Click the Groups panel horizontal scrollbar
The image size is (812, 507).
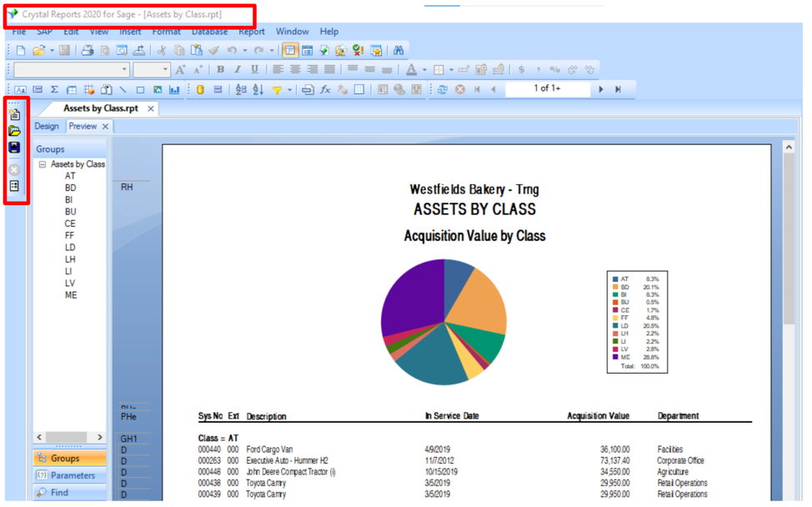[69, 437]
